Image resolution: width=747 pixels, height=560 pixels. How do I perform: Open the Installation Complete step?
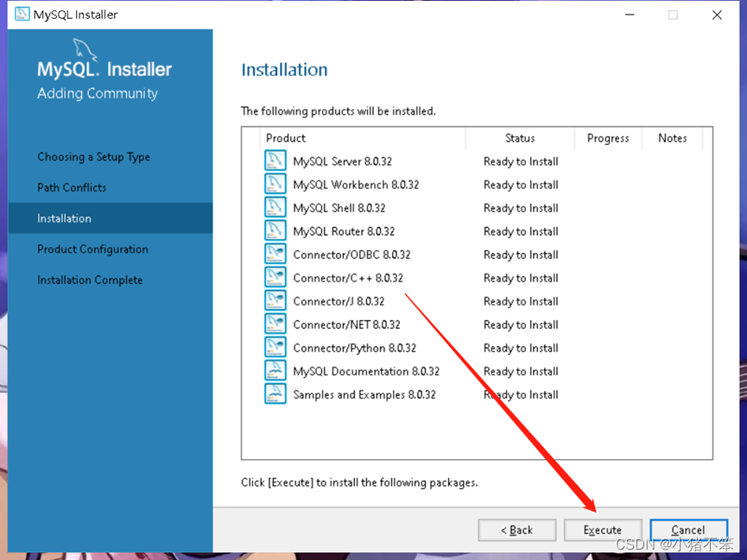(90, 280)
